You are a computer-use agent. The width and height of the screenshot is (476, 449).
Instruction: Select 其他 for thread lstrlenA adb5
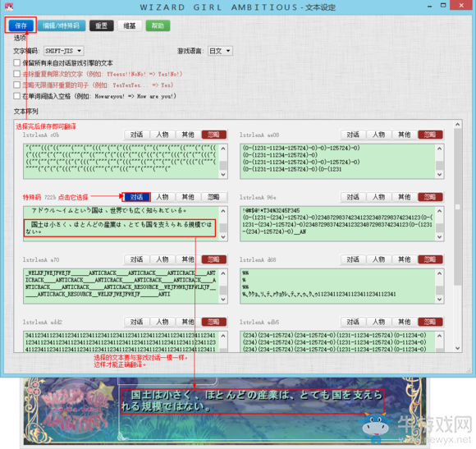tap(405, 322)
